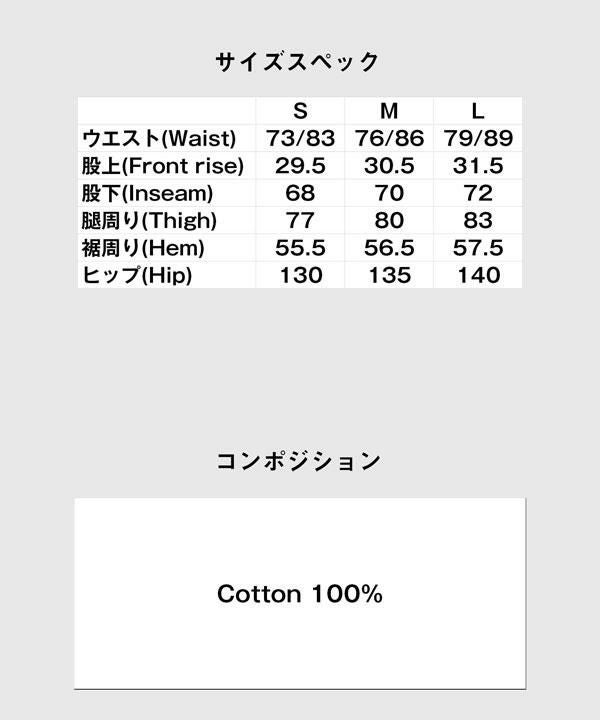Select the thigh value 77
The image size is (600, 720).
(x=300, y=220)
